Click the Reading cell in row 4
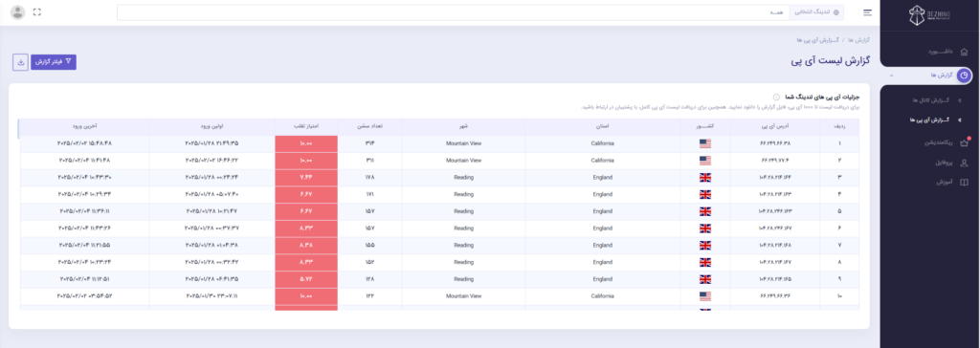The width and height of the screenshot is (980, 348). 464,194
